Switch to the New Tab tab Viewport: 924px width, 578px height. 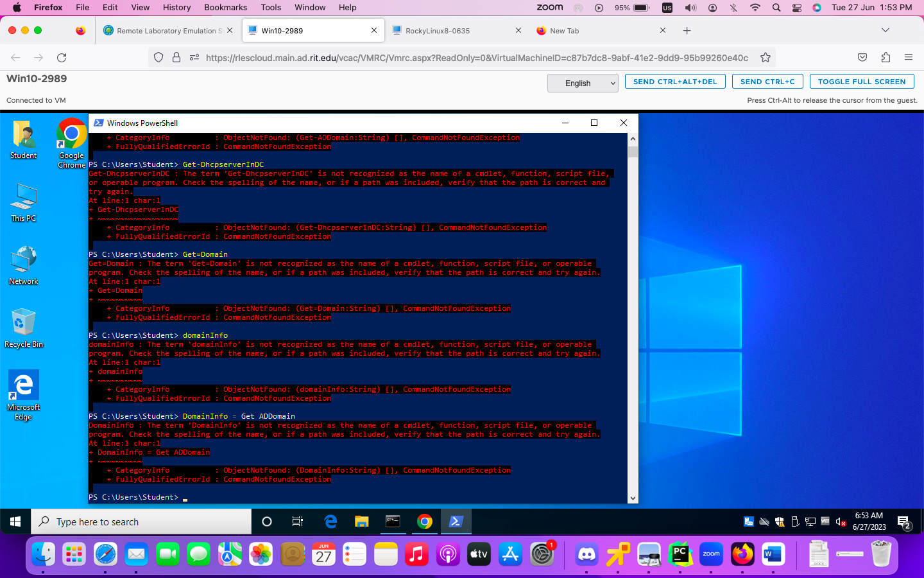click(x=602, y=31)
